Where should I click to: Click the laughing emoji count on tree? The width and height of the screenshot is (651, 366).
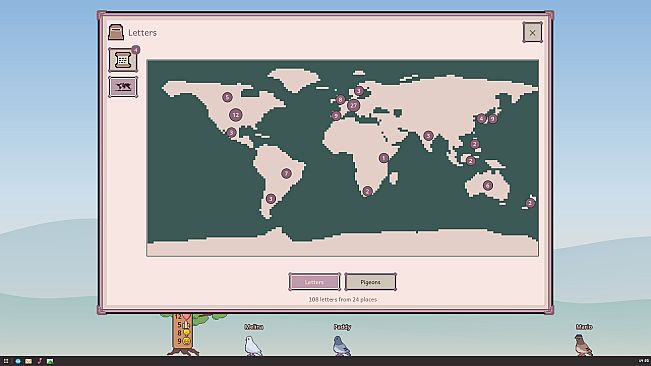tap(183, 341)
